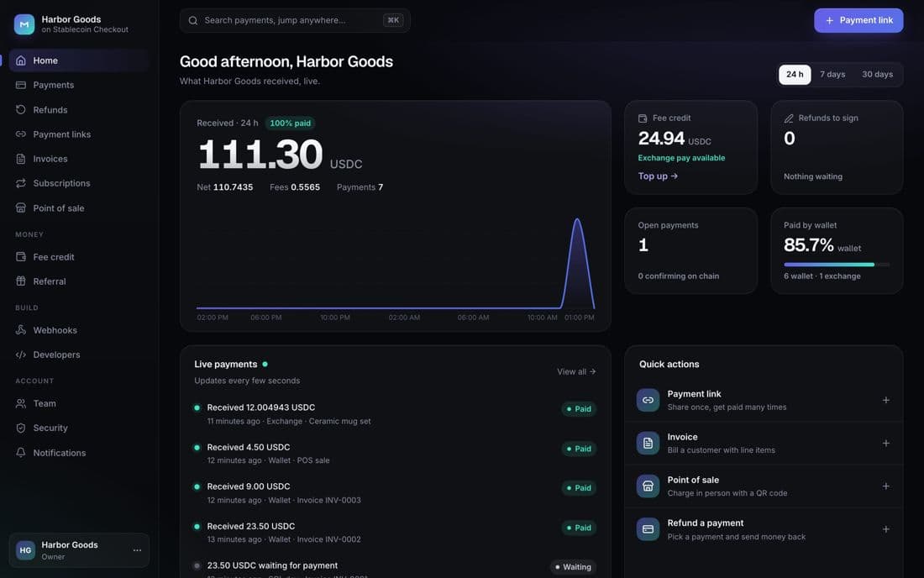Click the 100% paid badge
The height and width of the screenshot is (578, 924).
290,123
